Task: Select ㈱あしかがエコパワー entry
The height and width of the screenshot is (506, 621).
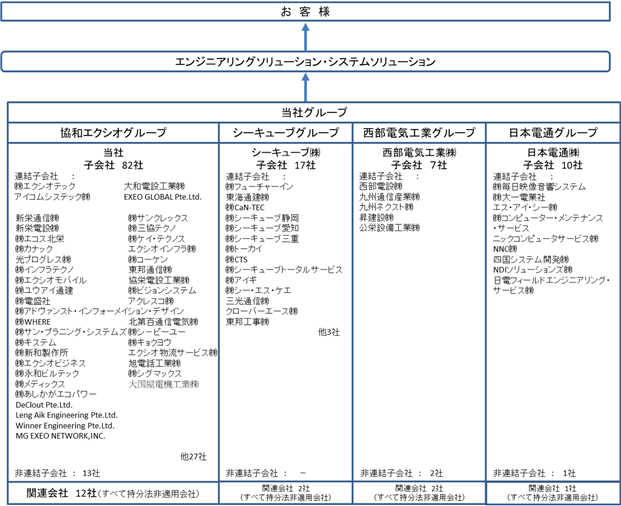Action: (56, 394)
